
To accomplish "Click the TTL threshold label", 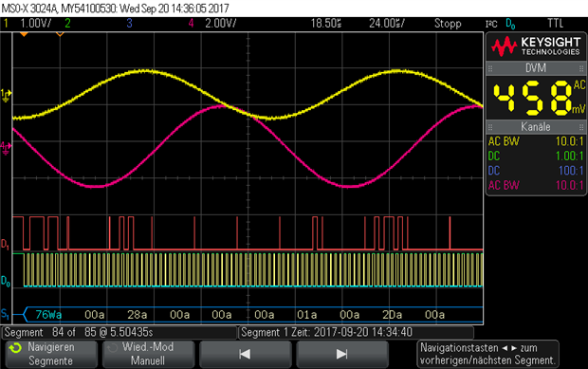I will [x=556, y=24].
